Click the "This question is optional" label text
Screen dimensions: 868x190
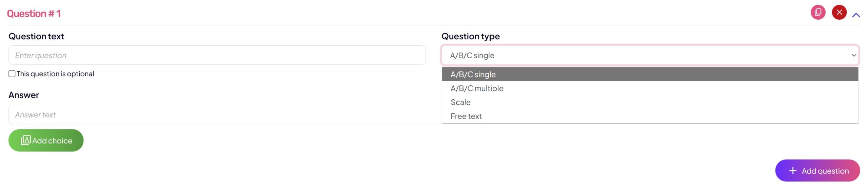55,74
